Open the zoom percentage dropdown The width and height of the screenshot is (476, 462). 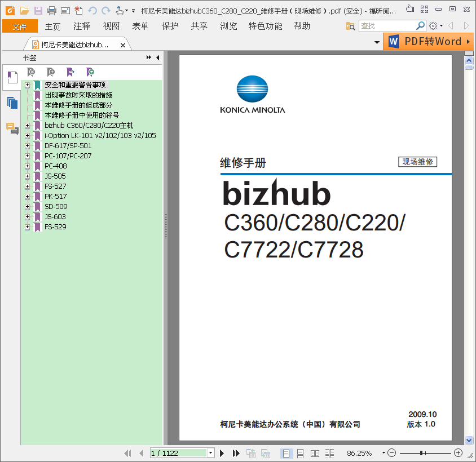[x=384, y=453]
